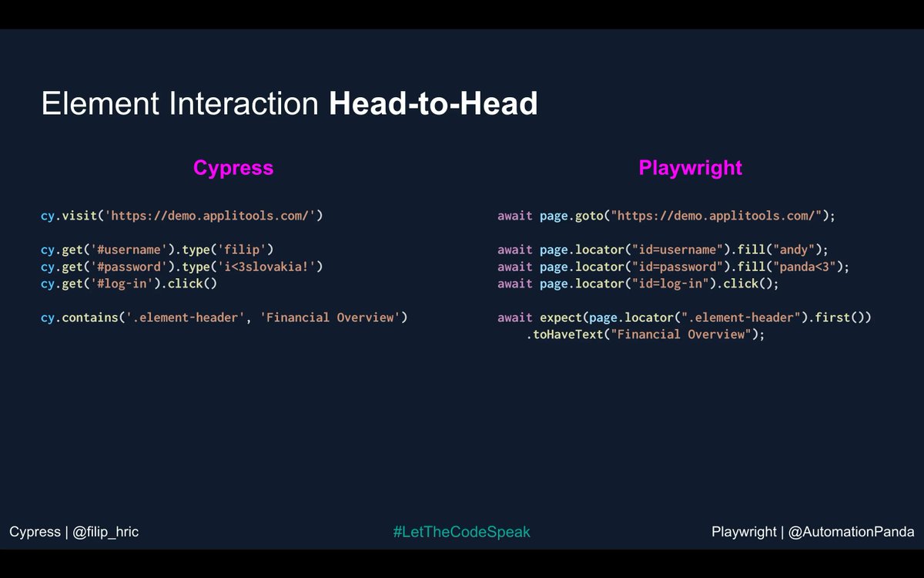924x578 pixels.
Task: Click the slide title 'Element Interaction Head-to-Head'
Action: (290, 105)
